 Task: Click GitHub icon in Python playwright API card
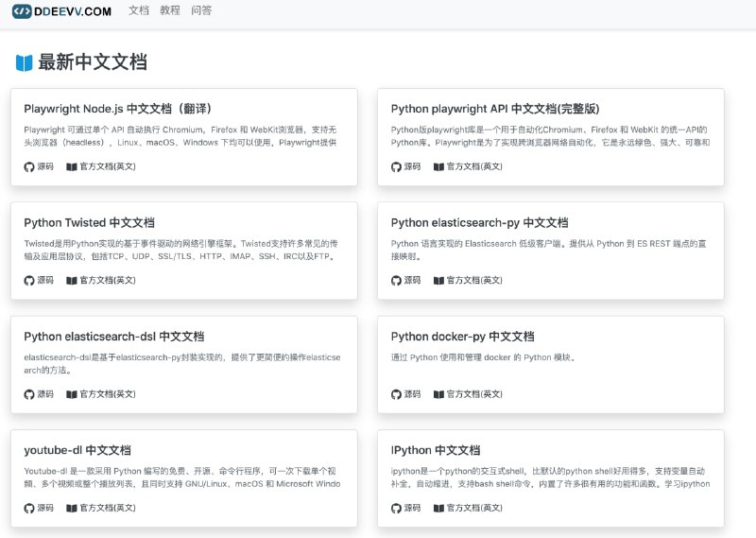pyautogui.click(x=396, y=167)
